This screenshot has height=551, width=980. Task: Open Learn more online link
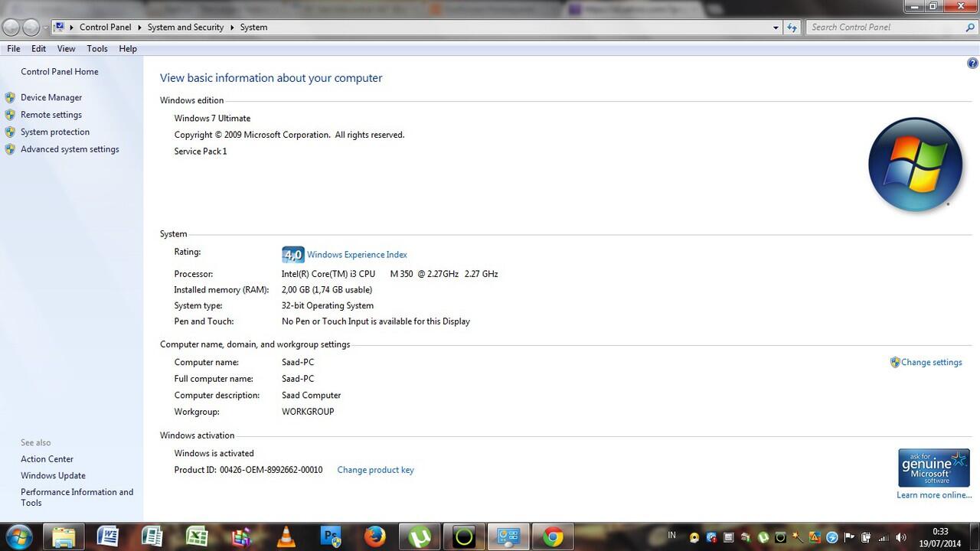pyautogui.click(x=934, y=495)
